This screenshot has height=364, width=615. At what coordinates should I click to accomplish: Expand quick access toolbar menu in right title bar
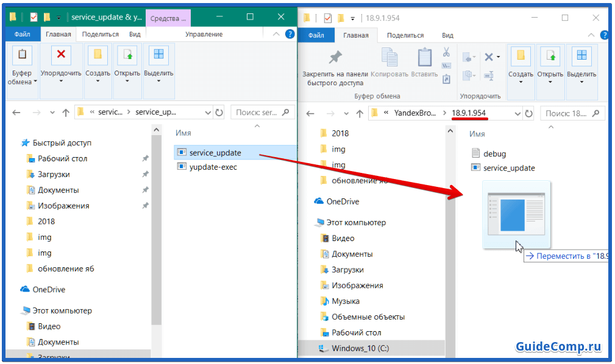tap(353, 18)
